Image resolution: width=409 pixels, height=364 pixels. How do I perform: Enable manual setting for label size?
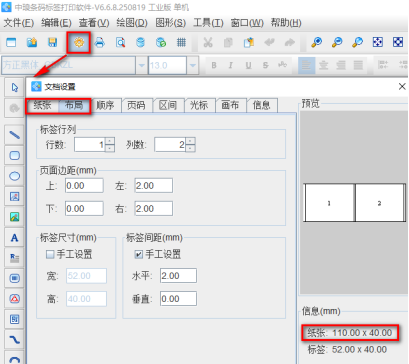coord(50,255)
